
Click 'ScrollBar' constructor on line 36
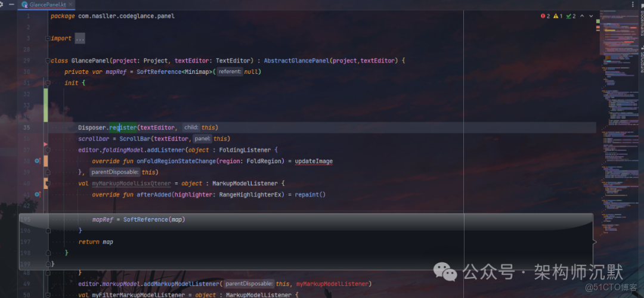[x=135, y=139]
